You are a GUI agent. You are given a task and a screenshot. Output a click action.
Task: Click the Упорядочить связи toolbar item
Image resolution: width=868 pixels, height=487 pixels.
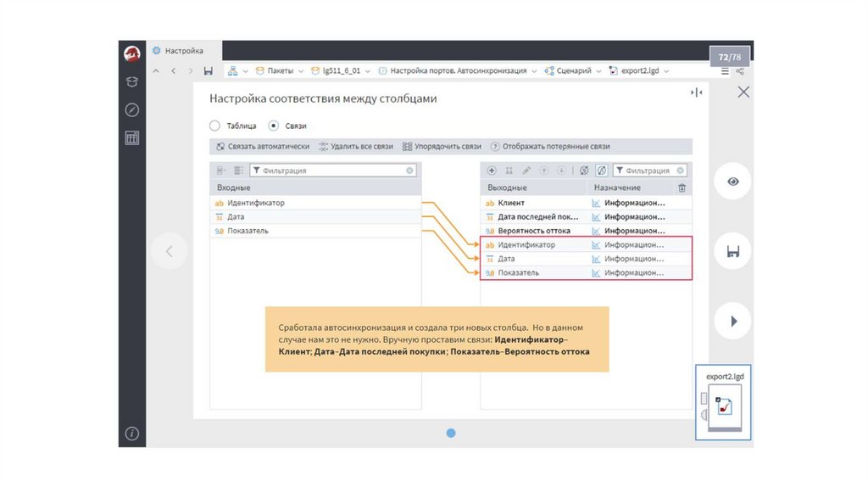(x=442, y=146)
